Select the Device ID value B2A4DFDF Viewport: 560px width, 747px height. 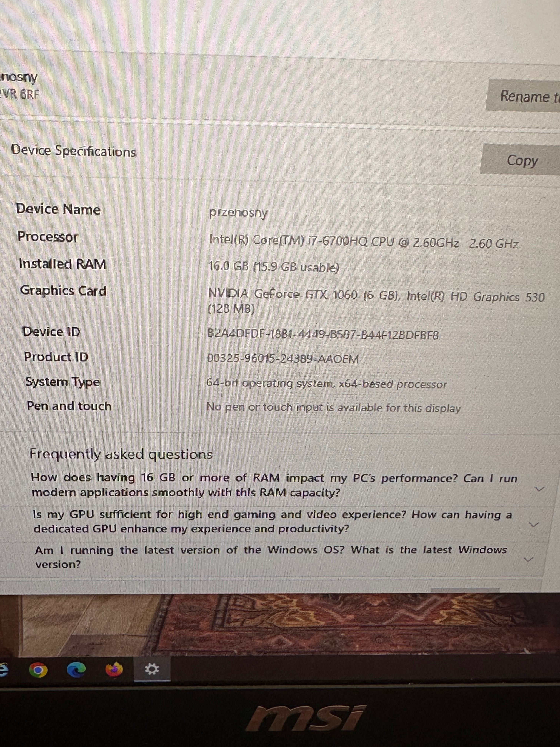(x=323, y=334)
